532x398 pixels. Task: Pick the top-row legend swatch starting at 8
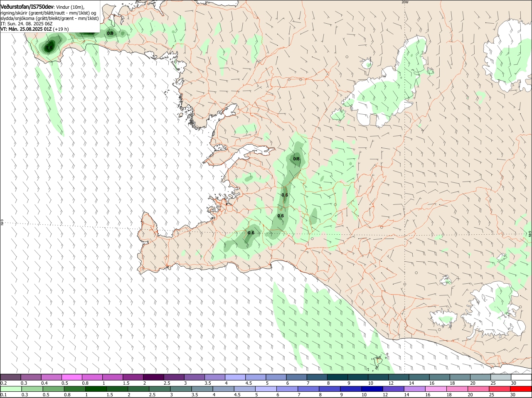[337, 377]
